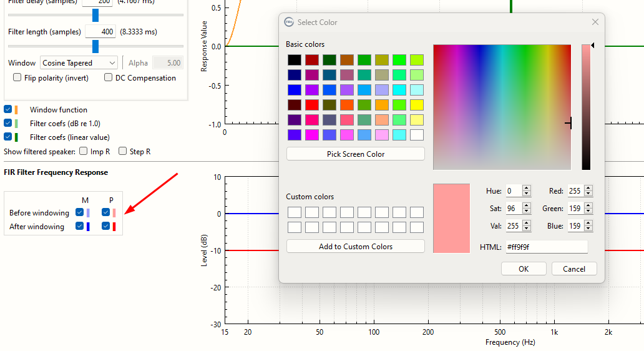This screenshot has width=644, height=351.
Task: Click blue After windowing M color swatch
Action: 88,227
